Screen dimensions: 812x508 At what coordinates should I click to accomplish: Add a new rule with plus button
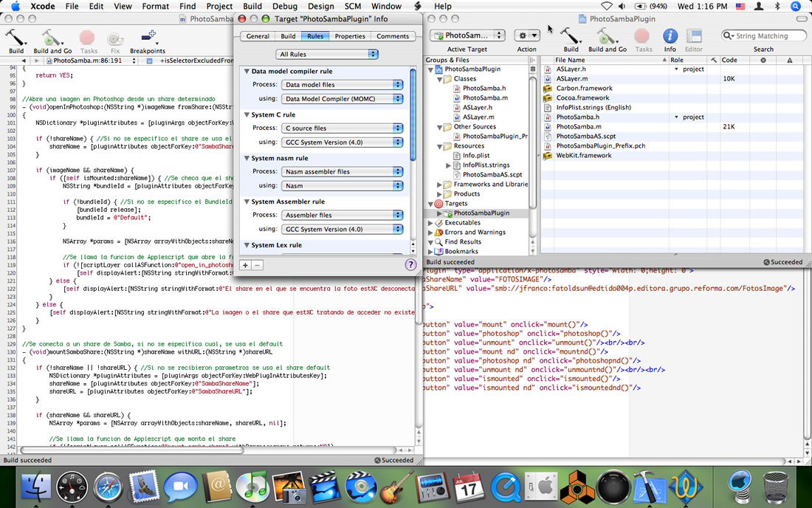[246, 264]
